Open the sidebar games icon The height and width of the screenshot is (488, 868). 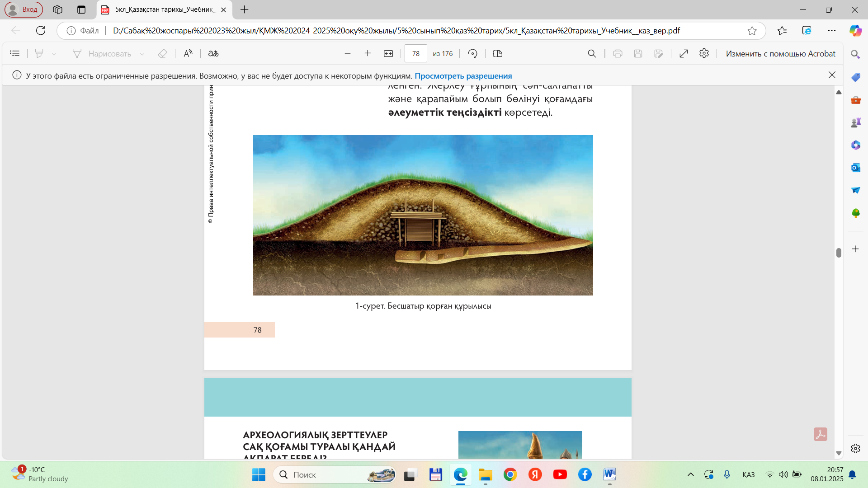point(855,122)
